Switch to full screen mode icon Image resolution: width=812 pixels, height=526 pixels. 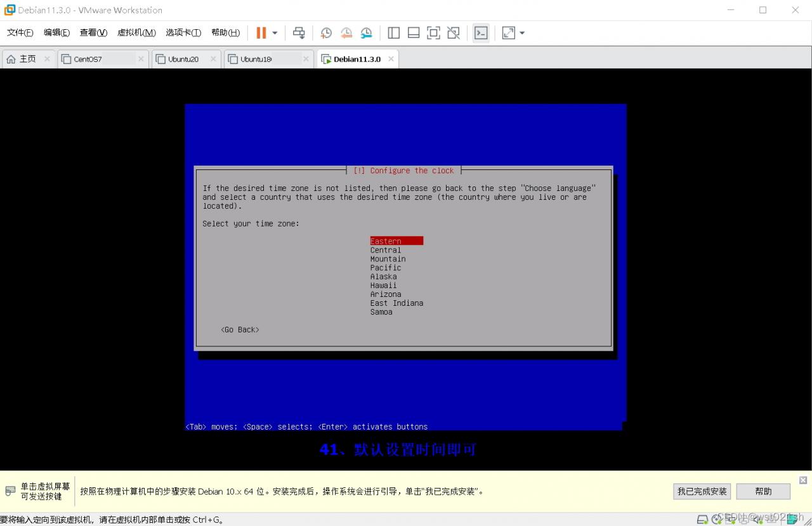(x=433, y=33)
